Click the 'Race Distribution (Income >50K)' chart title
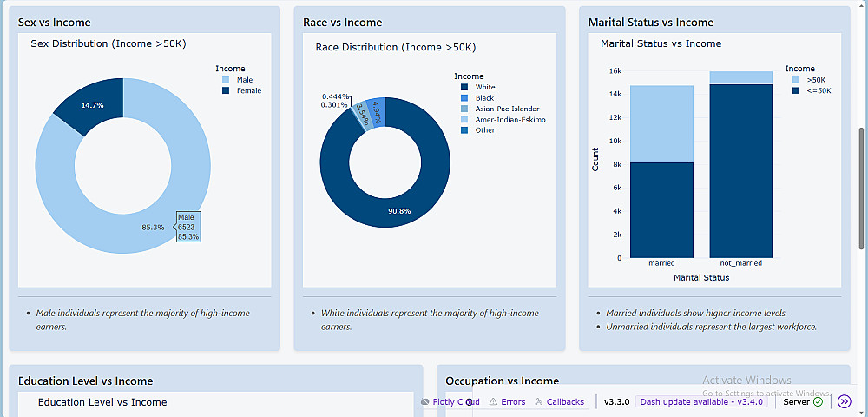 396,47
